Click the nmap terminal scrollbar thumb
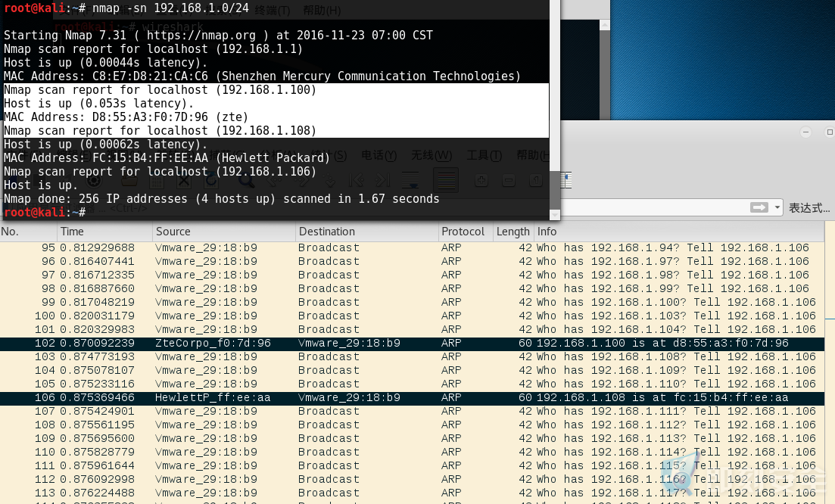835x504 pixels. pos(554,189)
